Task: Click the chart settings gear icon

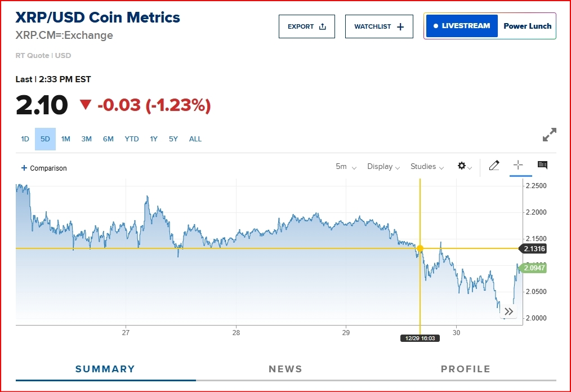Action: [x=463, y=166]
